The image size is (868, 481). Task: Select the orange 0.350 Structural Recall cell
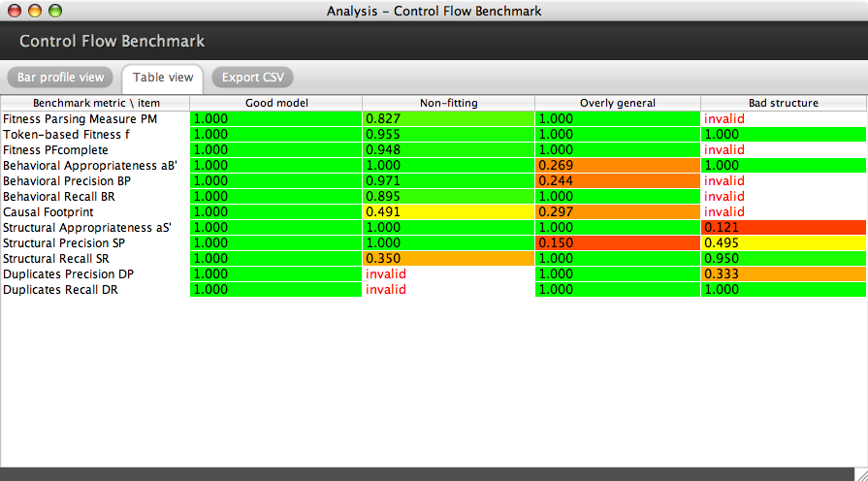(448, 258)
